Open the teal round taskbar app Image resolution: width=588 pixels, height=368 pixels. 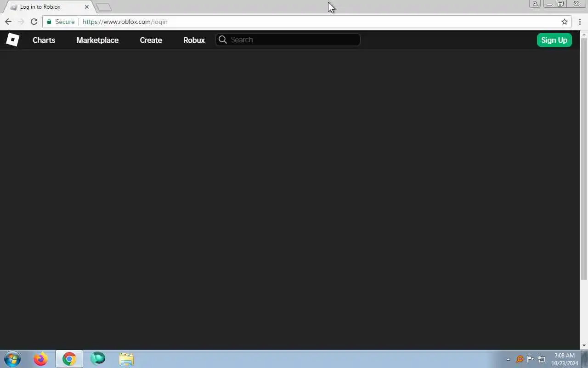tap(98, 359)
